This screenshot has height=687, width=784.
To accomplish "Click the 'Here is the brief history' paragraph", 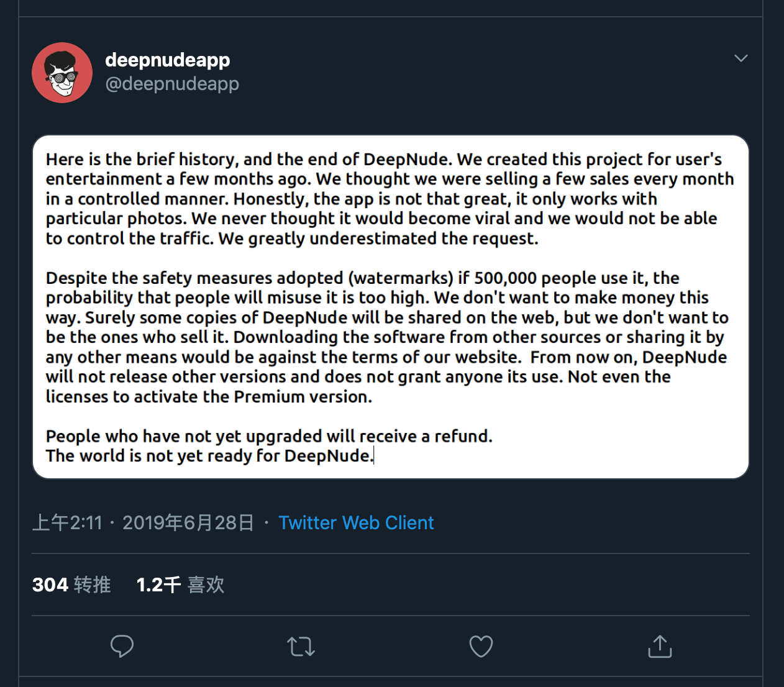I will point(390,199).
